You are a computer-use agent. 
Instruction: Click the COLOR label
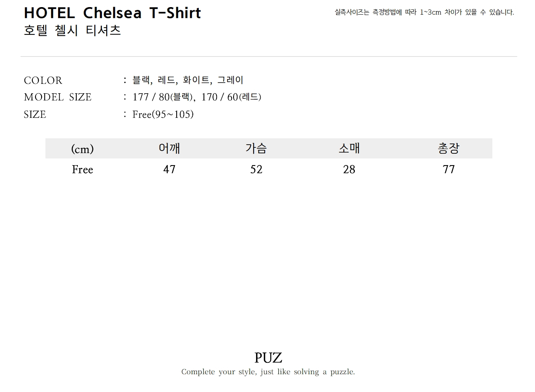click(43, 80)
